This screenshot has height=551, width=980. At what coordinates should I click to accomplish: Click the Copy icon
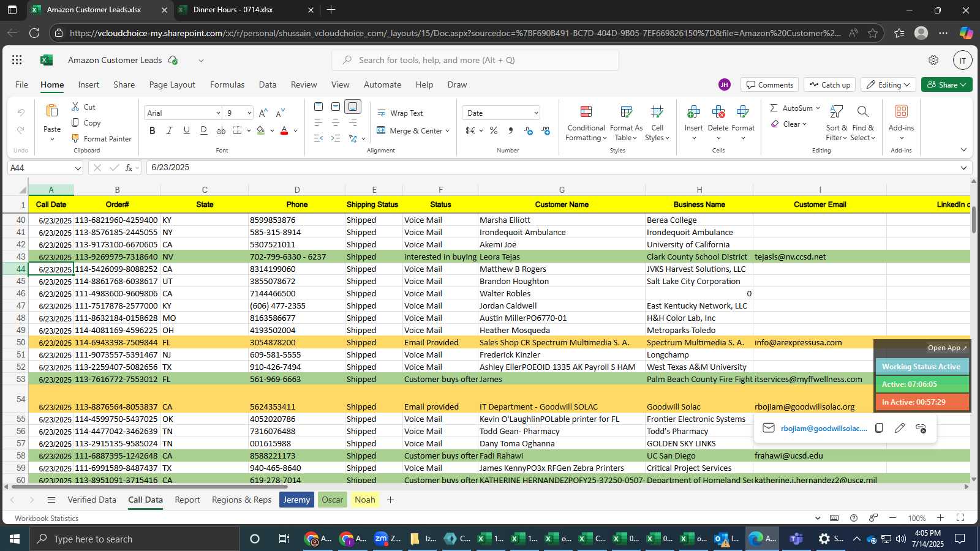(x=75, y=122)
